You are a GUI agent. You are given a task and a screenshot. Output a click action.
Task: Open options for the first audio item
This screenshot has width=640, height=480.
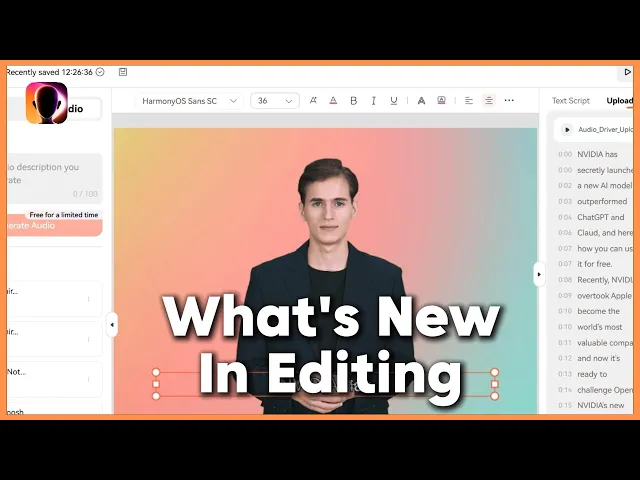pos(89,299)
